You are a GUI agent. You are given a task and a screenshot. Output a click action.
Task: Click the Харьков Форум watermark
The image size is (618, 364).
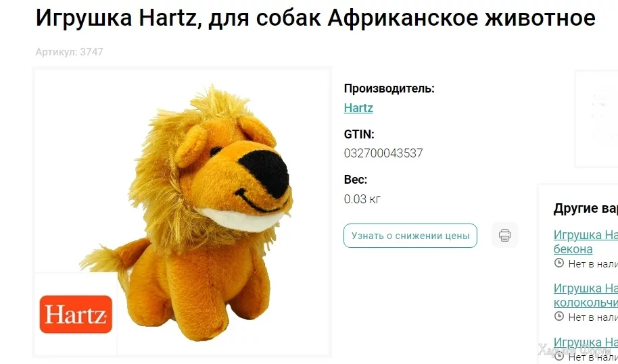click(x=575, y=350)
